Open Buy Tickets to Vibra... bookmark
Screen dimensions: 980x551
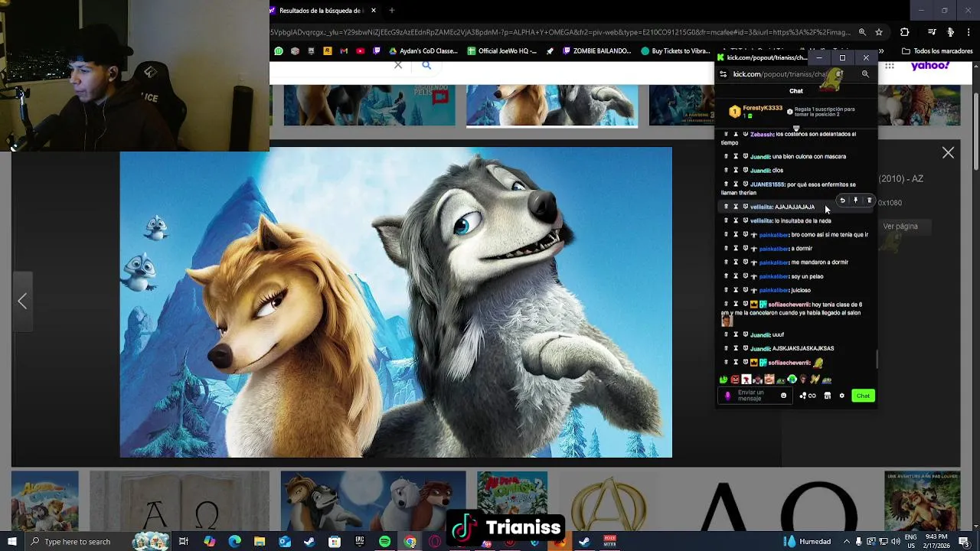point(676,51)
